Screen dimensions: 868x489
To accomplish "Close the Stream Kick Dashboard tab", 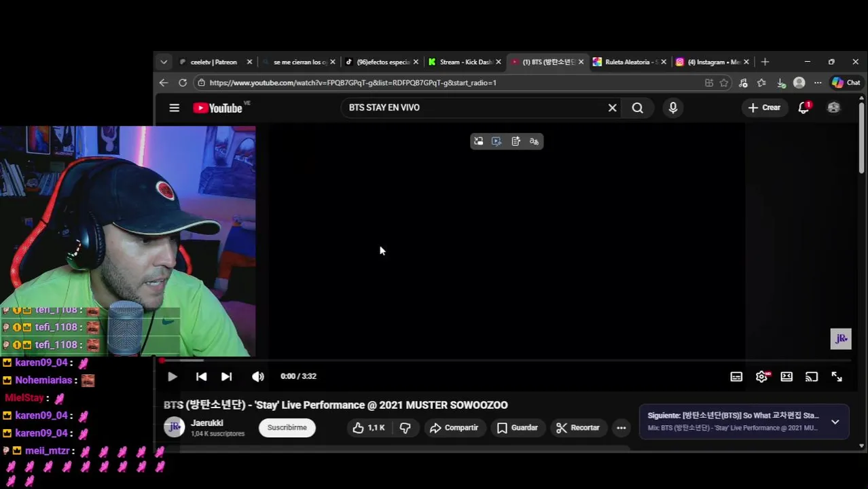I will coord(499,62).
